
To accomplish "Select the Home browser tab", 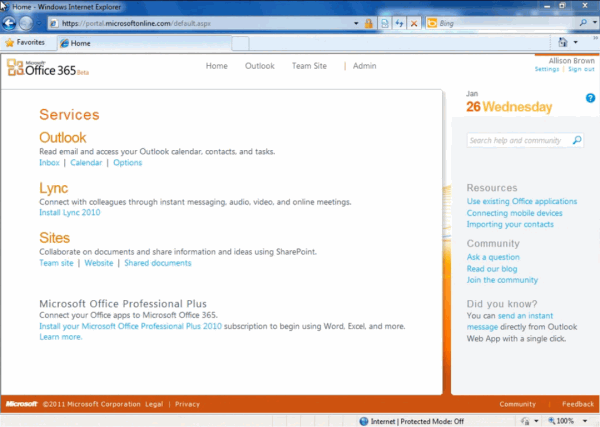I will pos(144,43).
